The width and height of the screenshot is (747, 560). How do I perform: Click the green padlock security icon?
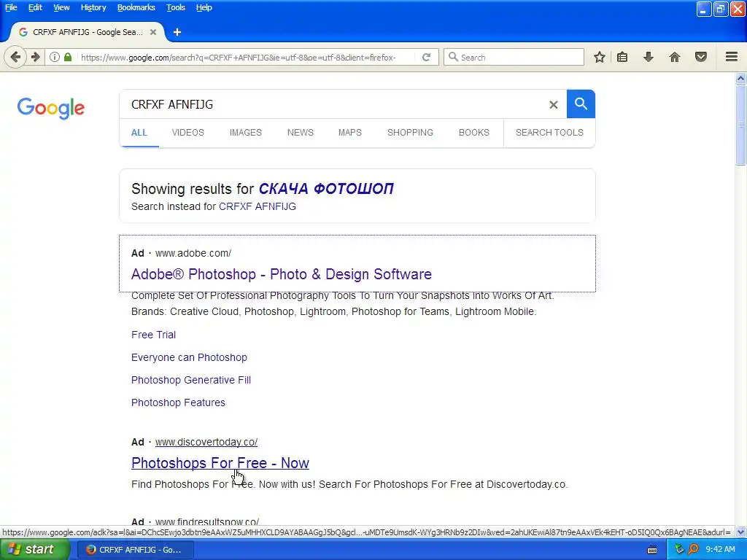pos(68,57)
